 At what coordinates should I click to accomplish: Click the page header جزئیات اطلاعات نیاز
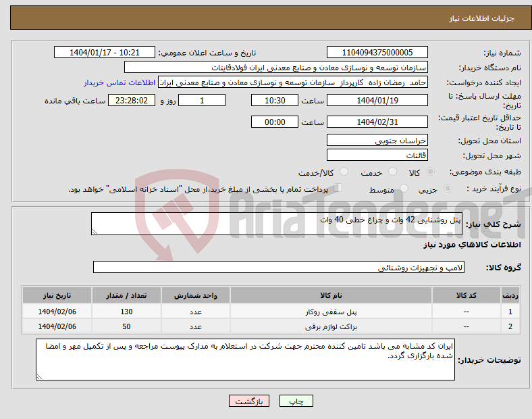click(x=481, y=18)
